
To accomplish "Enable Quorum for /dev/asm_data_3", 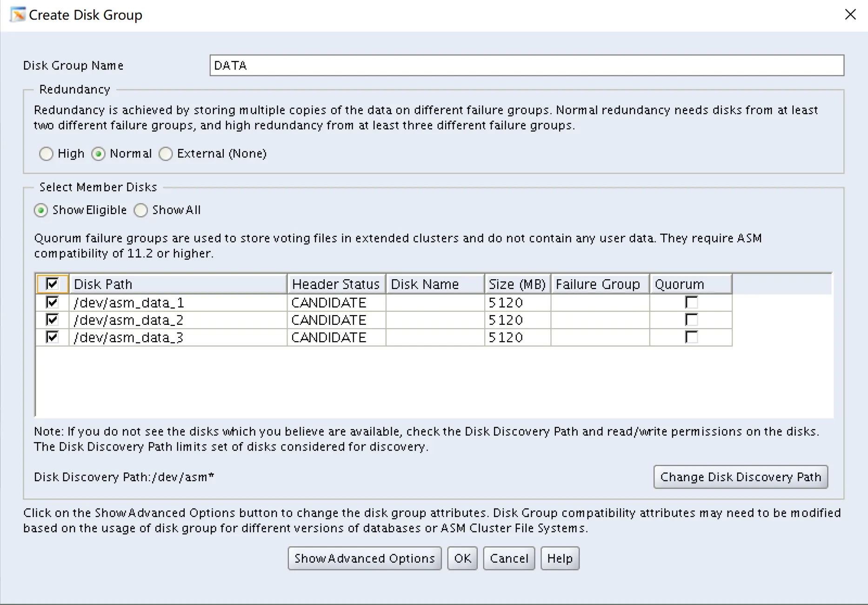I will pyautogui.click(x=691, y=337).
